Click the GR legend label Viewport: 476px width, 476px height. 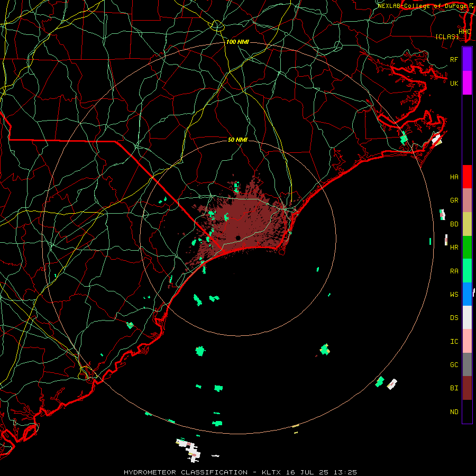tap(454, 200)
